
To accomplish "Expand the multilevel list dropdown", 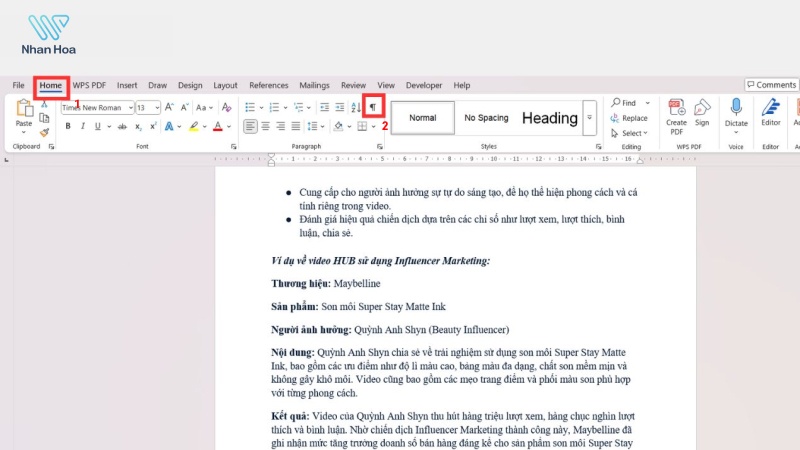I will tap(309, 108).
